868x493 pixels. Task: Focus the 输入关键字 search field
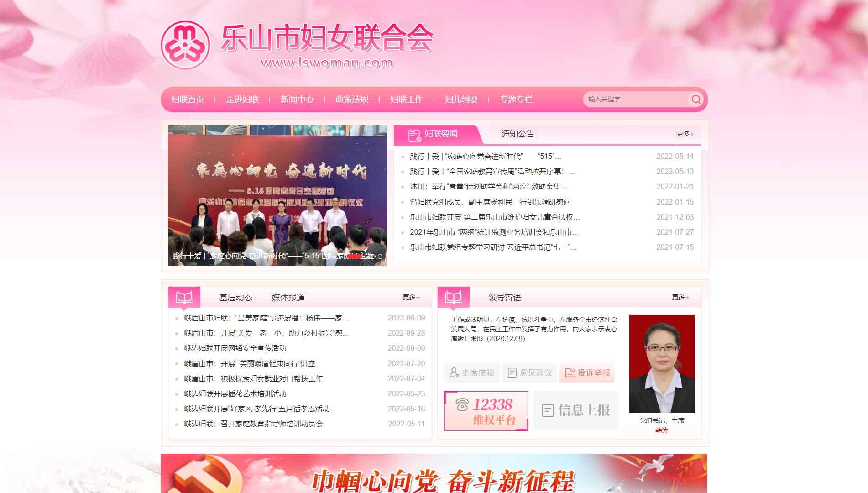click(x=636, y=100)
